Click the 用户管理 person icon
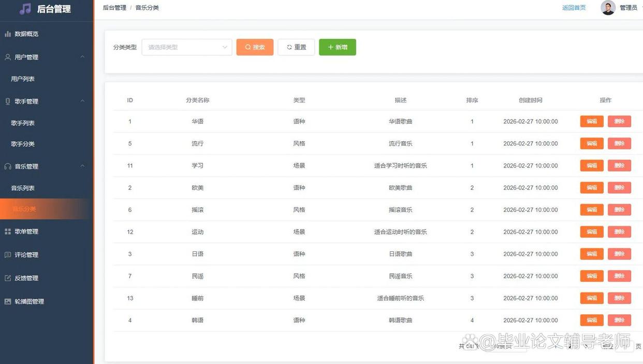 coord(8,57)
